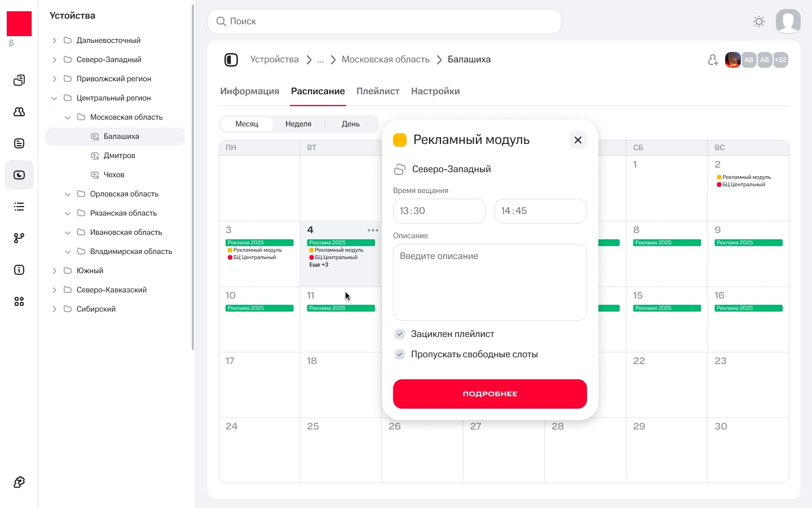The width and height of the screenshot is (812, 508).
Task: Open the apps grid icon in sidebar
Action: click(19, 301)
